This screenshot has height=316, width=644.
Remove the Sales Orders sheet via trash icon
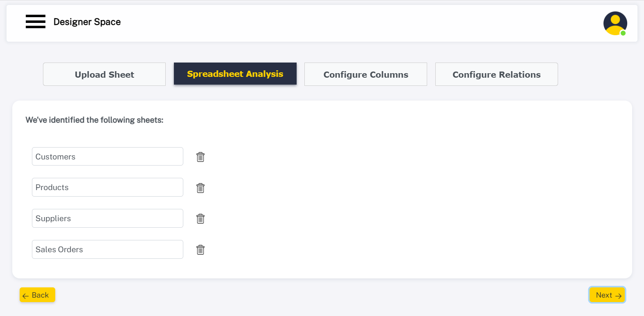pos(200,249)
